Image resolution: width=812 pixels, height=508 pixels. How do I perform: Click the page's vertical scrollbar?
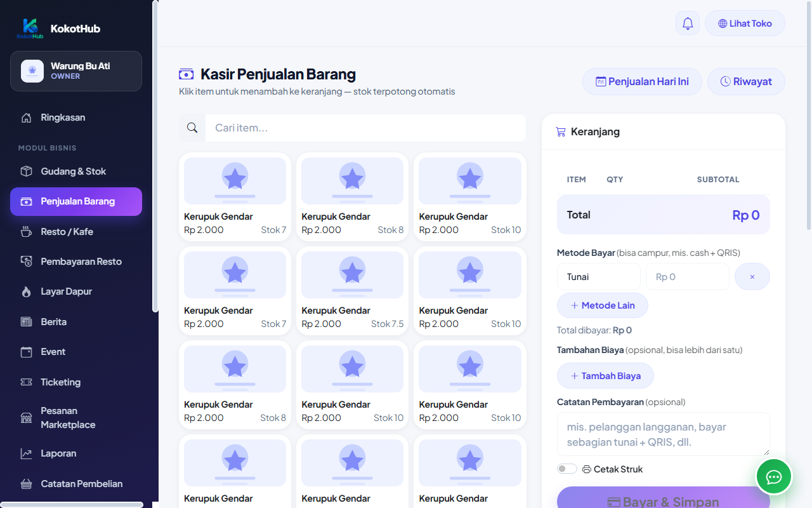coord(808,114)
